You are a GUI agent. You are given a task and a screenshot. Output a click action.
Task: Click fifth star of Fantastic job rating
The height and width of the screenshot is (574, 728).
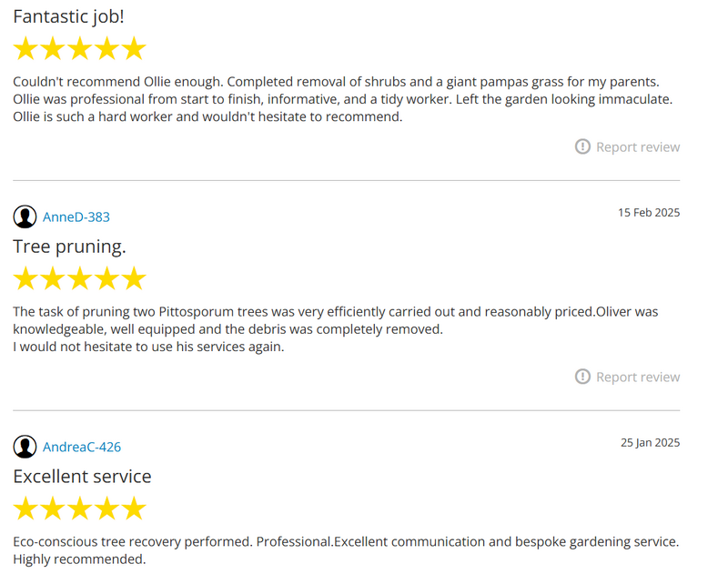(134, 49)
